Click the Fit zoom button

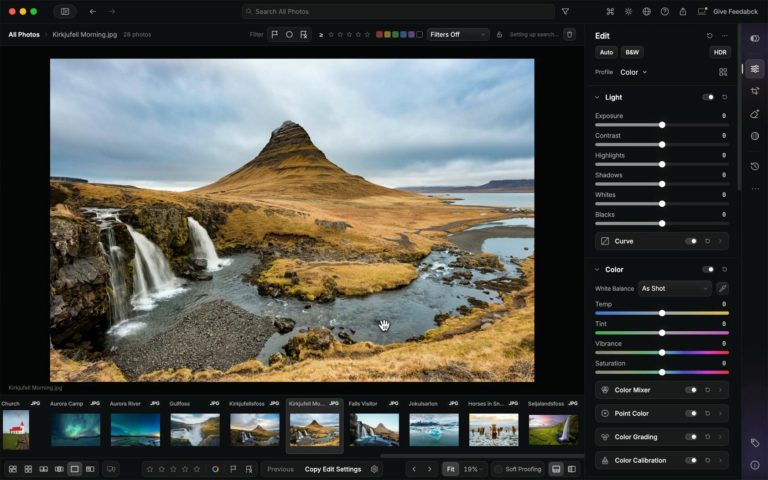(x=450, y=469)
